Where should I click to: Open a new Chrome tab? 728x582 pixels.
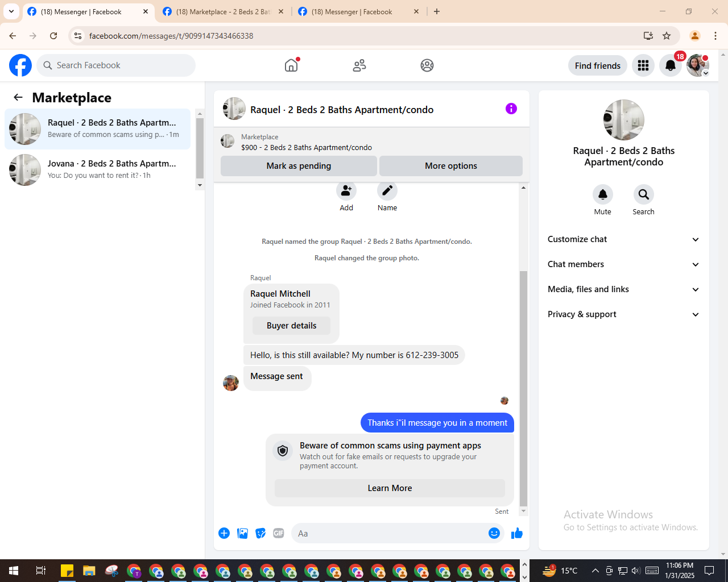click(437, 11)
